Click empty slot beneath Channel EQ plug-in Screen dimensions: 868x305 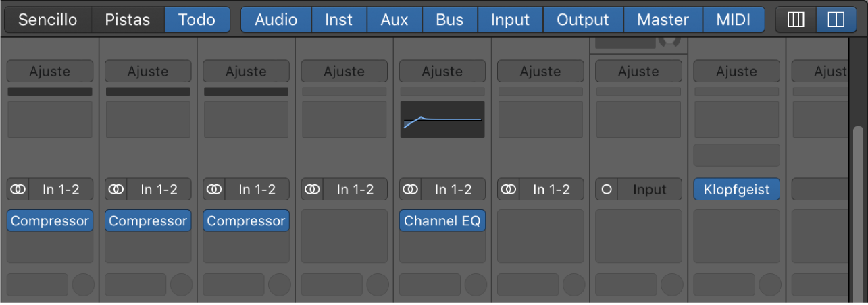click(x=442, y=248)
